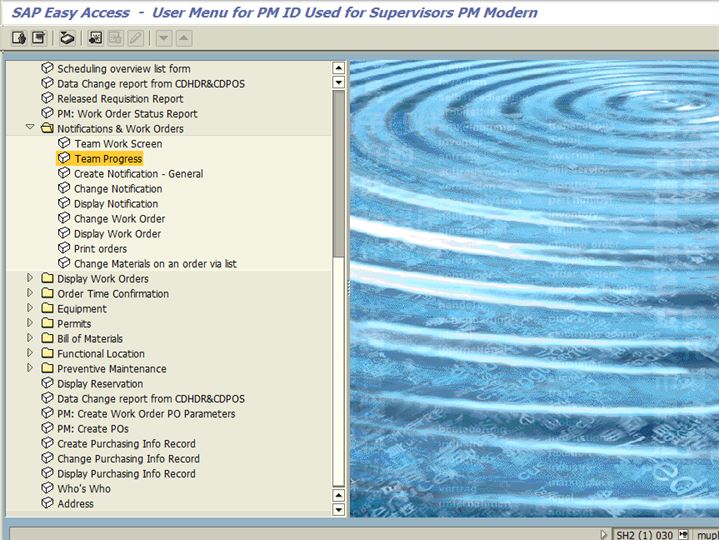Expand the Equipment folder node
Screen dimensions: 719x540
click(x=30, y=309)
